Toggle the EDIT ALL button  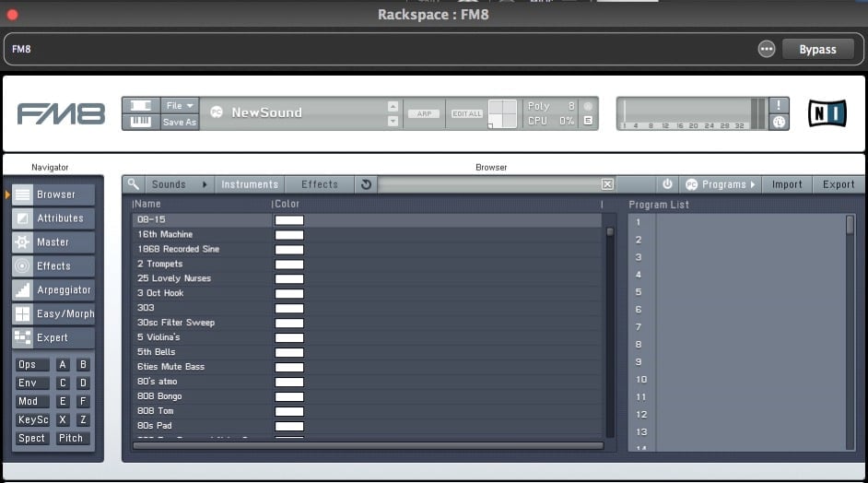pyautogui.click(x=467, y=113)
